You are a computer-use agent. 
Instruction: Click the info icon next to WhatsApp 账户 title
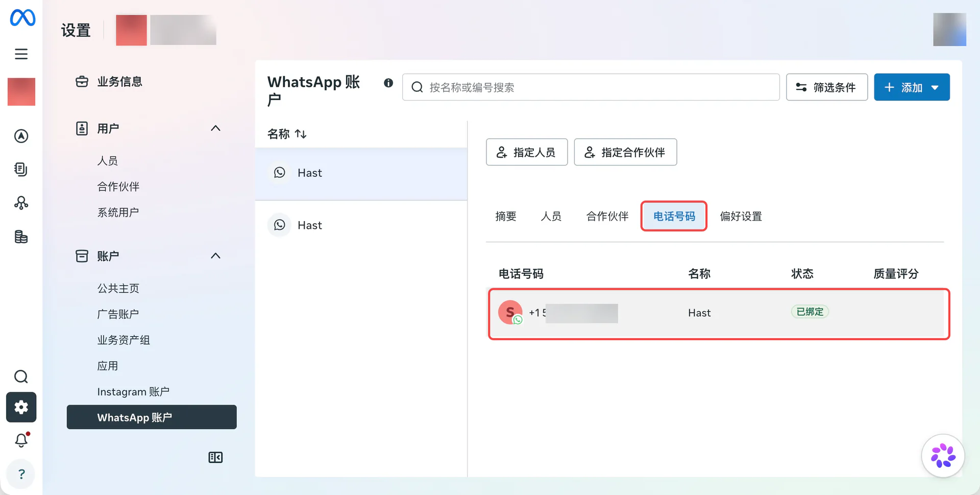[x=388, y=83]
